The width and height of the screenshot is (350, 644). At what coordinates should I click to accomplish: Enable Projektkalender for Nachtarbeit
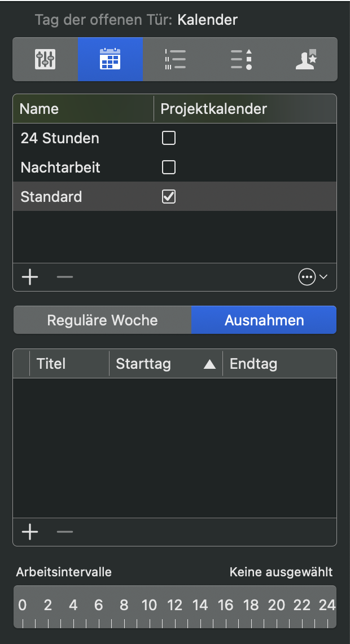(168, 167)
